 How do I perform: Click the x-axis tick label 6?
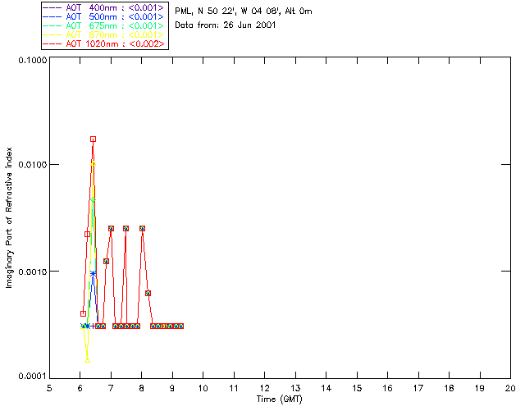point(80,388)
